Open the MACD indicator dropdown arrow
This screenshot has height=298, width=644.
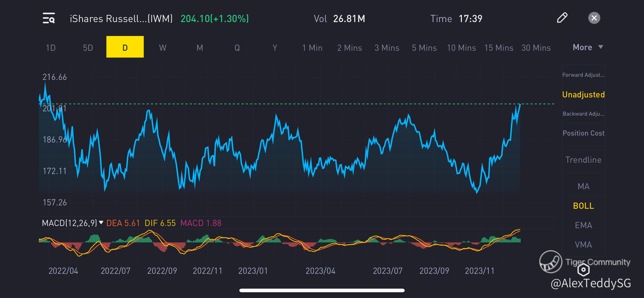[101, 222]
